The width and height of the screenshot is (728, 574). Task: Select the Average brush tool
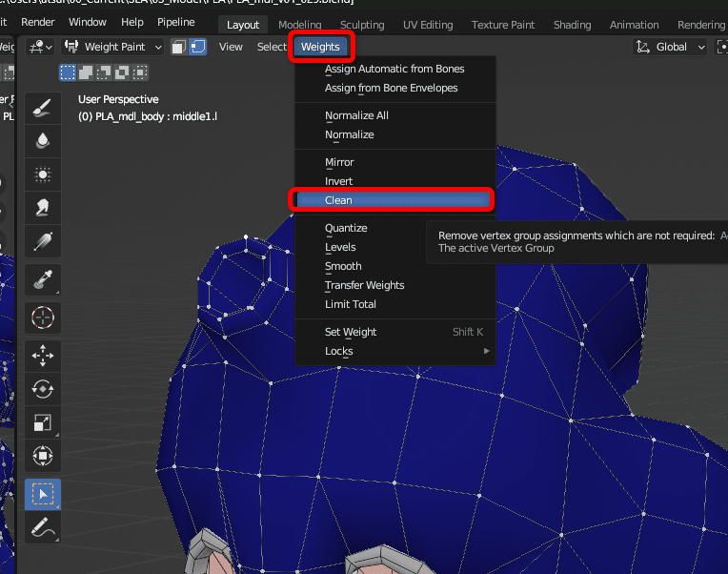(43, 174)
